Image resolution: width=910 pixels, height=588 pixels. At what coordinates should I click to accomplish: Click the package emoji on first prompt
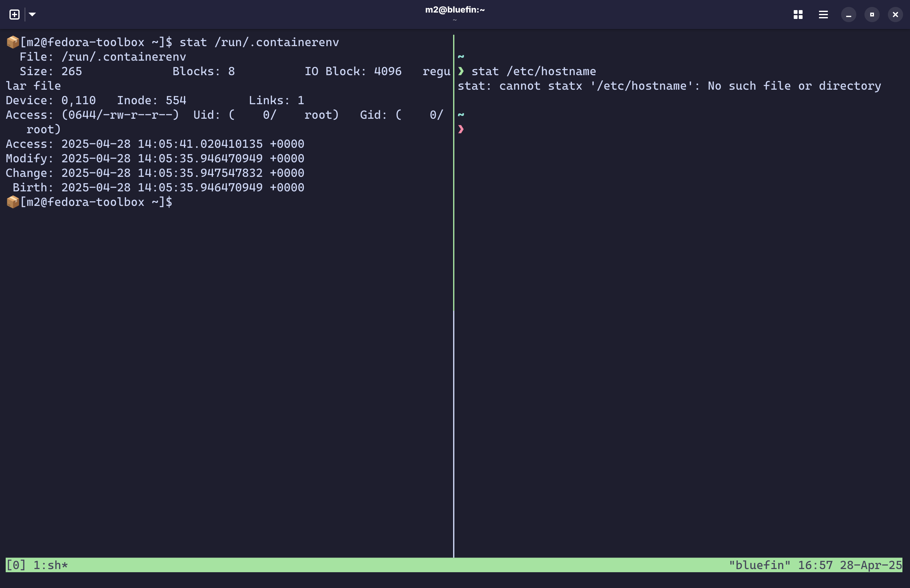13,42
